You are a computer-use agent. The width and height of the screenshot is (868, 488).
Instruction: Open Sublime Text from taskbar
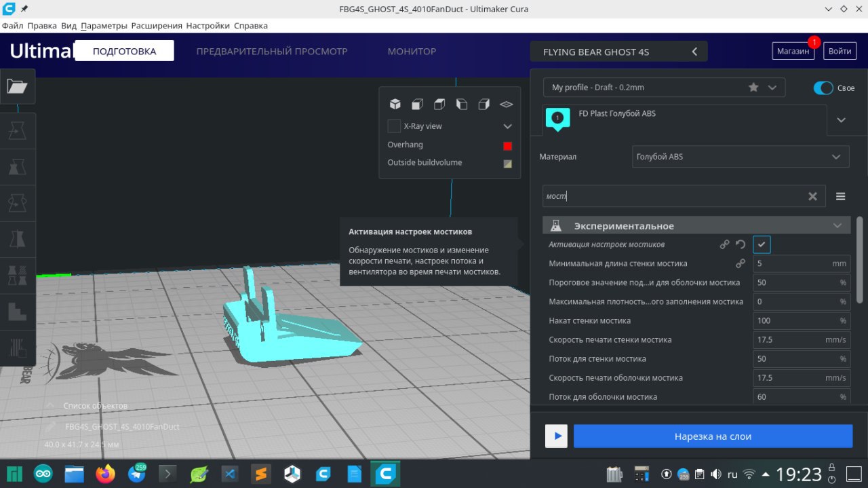(x=261, y=474)
